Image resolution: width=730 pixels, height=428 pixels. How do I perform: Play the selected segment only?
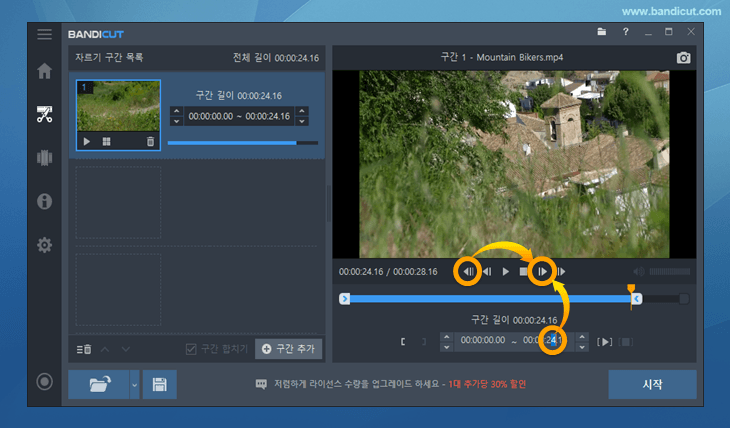(x=604, y=342)
